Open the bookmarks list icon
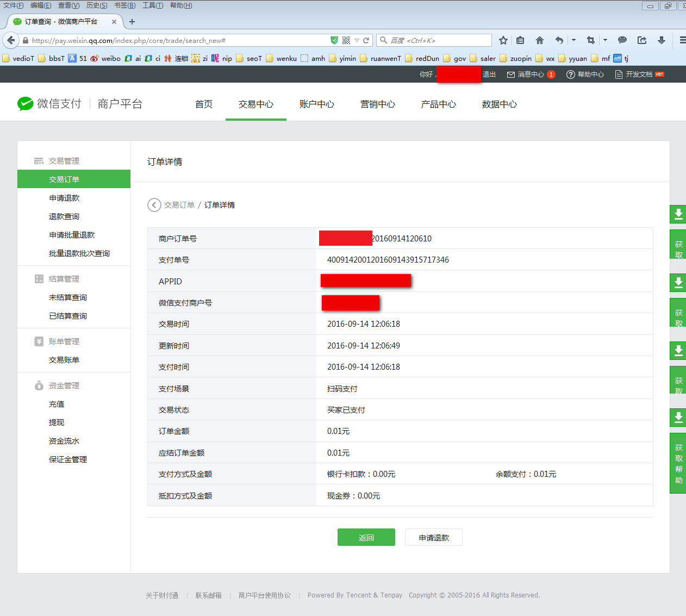Screen dimensions: 686x616 520,40
